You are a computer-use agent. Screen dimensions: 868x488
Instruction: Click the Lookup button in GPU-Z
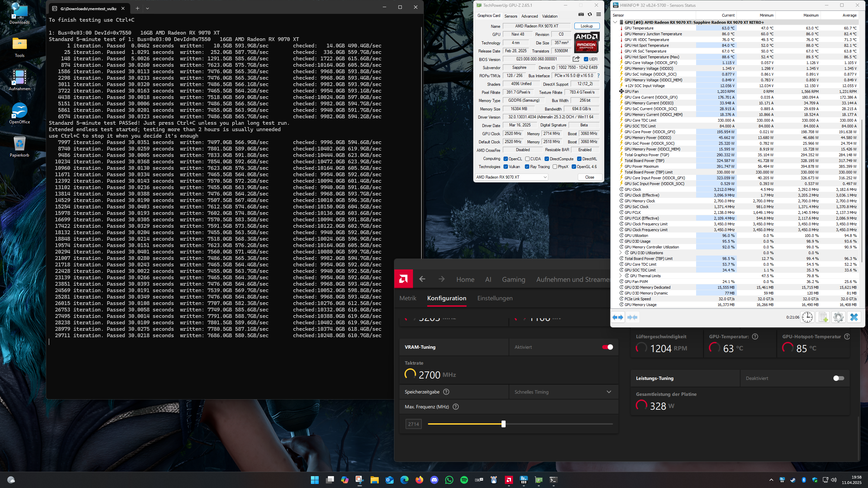tap(587, 26)
